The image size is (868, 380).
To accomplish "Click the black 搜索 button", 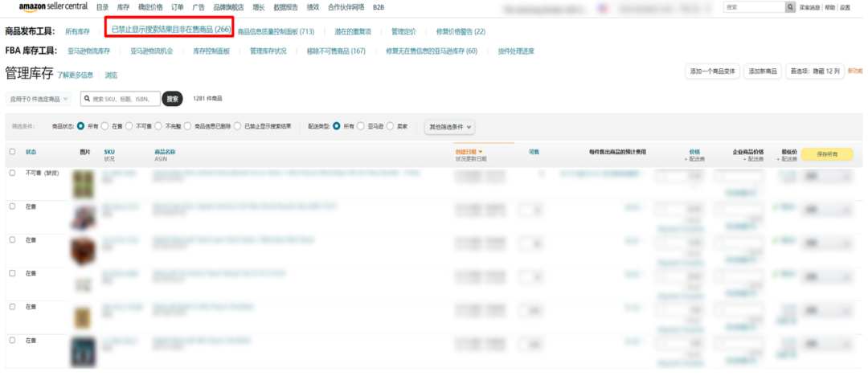I will [173, 99].
